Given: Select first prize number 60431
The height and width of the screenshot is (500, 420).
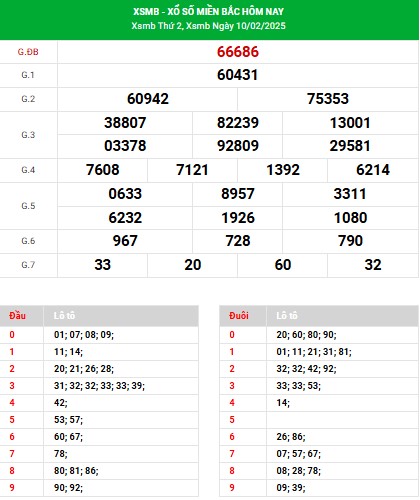Looking at the screenshot, I should pyautogui.click(x=238, y=75).
